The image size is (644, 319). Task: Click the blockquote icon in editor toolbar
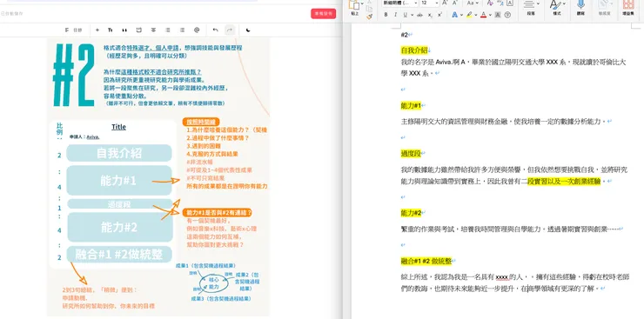tap(124, 30)
